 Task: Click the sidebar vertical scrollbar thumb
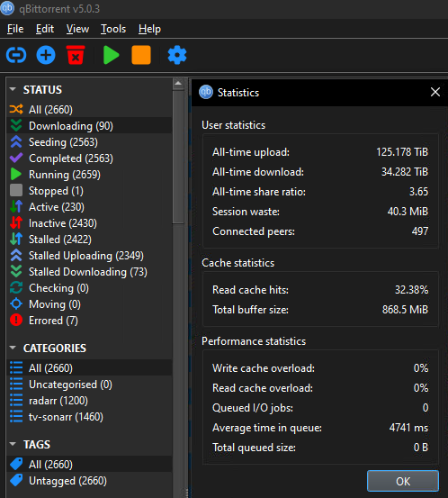(x=178, y=157)
